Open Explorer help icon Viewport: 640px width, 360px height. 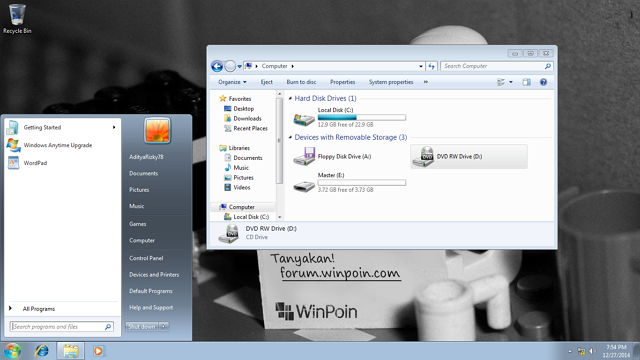543,82
